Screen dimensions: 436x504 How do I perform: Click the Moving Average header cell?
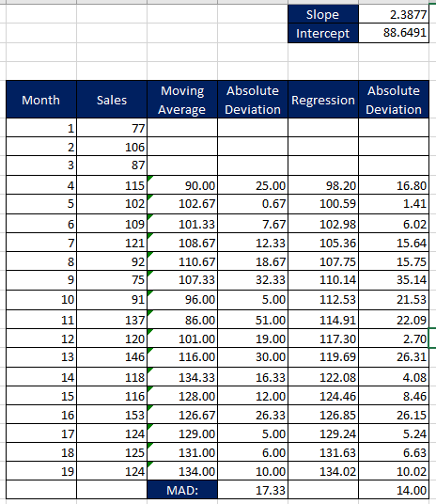tap(182, 100)
